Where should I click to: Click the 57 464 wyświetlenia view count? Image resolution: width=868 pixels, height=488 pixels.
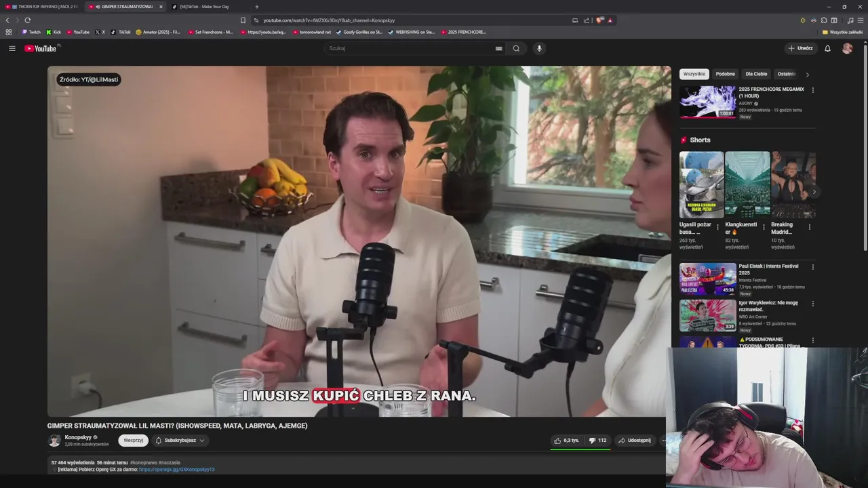pos(73,462)
